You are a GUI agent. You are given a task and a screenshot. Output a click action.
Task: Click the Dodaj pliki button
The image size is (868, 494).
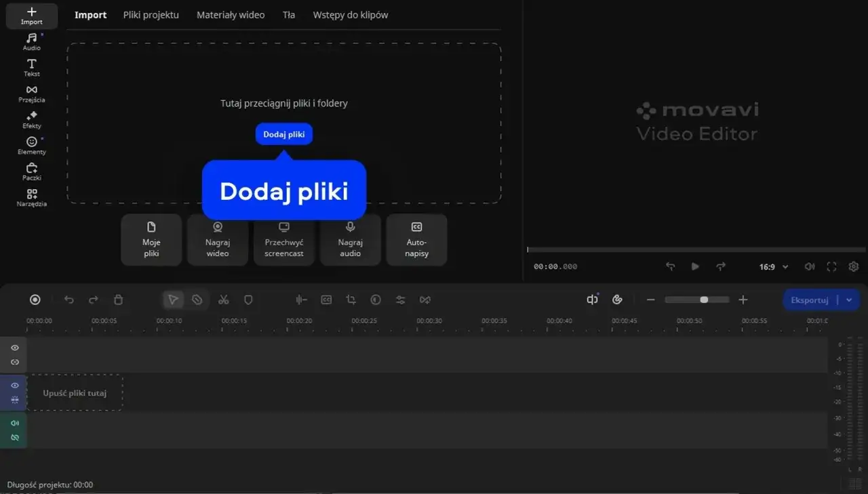pos(283,133)
